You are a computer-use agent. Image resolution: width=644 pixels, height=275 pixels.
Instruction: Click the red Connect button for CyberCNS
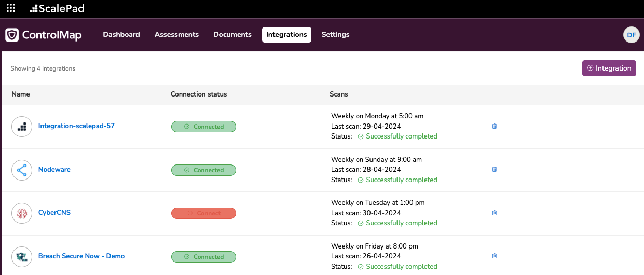[203, 213]
